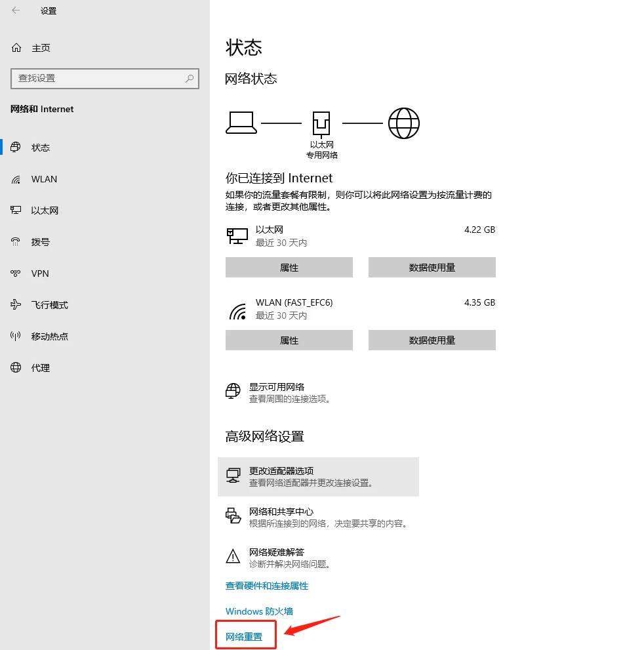Screen dimensions: 644x650
Task: Click 数据使用量 button under WLAN (FAST_EFC6)
Action: point(432,340)
